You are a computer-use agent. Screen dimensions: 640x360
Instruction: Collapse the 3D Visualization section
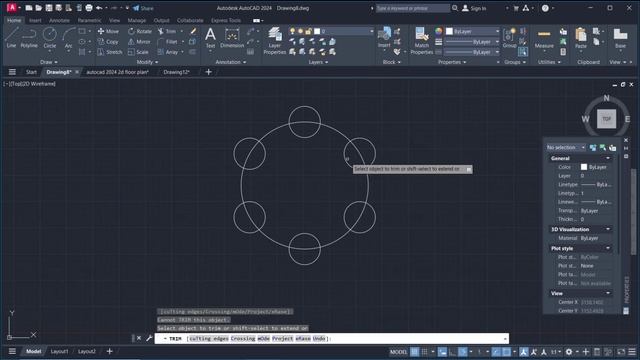(608, 229)
